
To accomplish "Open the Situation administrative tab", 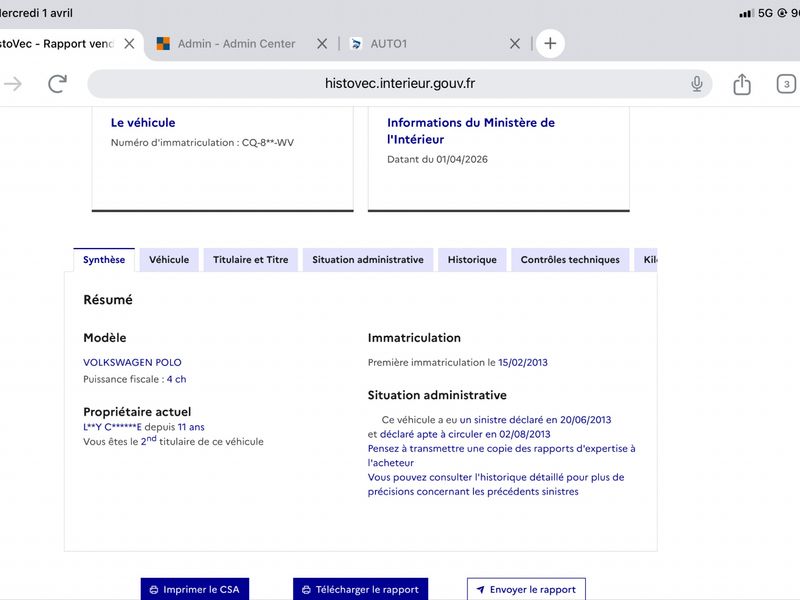I will tap(367, 260).
